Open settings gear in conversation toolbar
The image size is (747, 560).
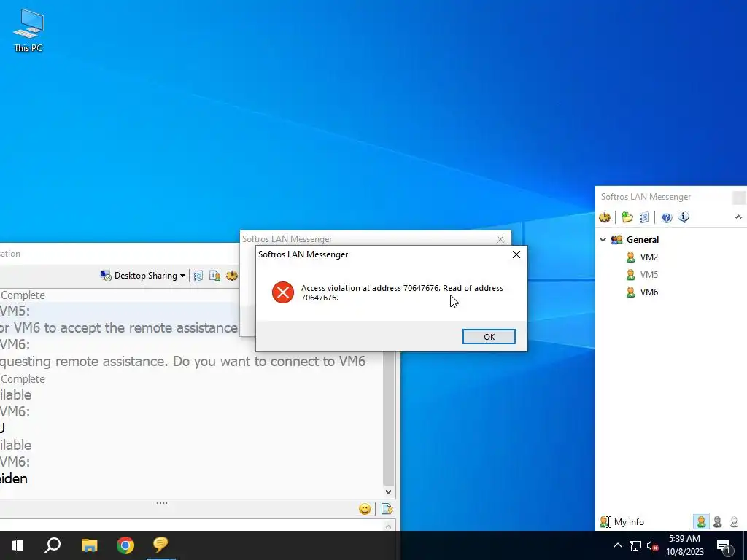coord(231,276)
